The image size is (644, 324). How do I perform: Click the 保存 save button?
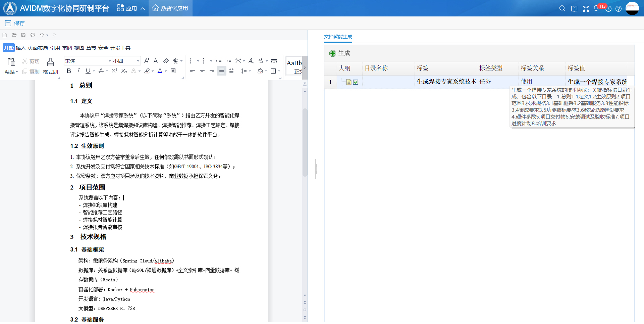[15, 23]
